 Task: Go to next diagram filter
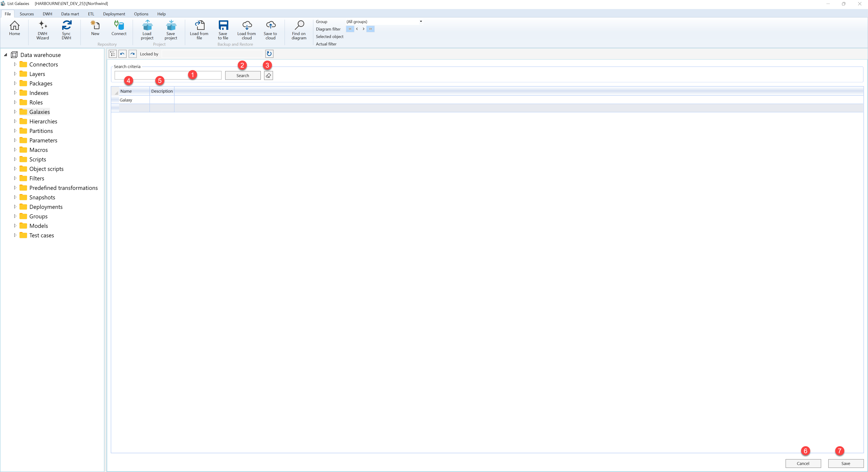[x=363, y=29]
